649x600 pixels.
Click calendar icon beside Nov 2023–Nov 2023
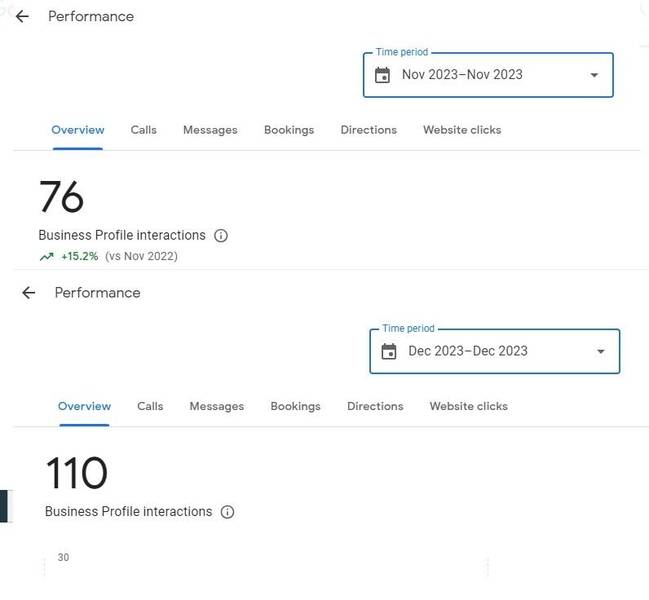coord(382,75)
